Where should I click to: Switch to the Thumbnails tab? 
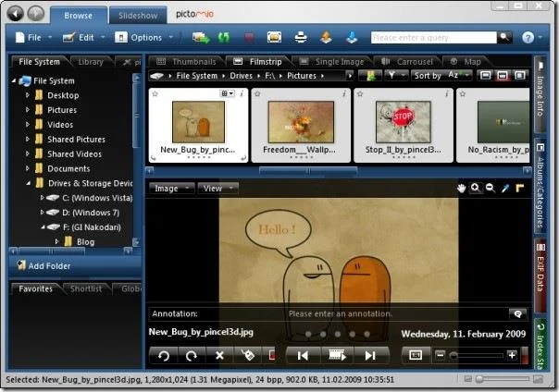tap(186, 62)
